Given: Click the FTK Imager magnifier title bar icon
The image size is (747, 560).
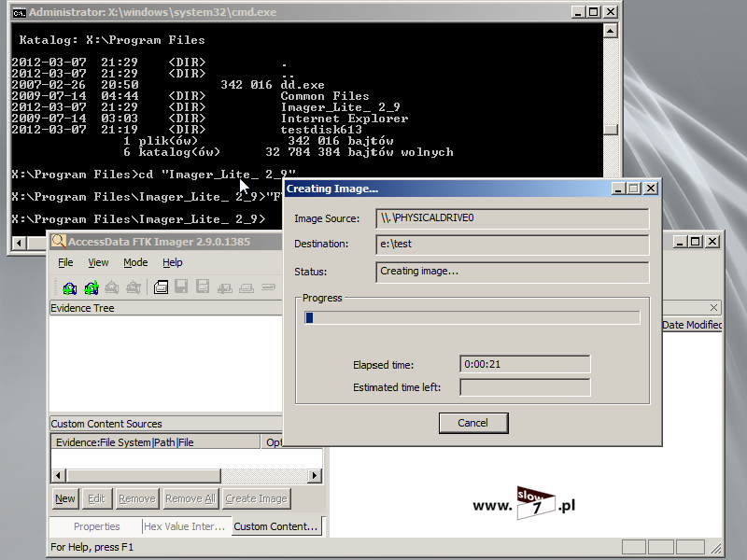Looking at the screenshot, I should click(x=58, y=242).
